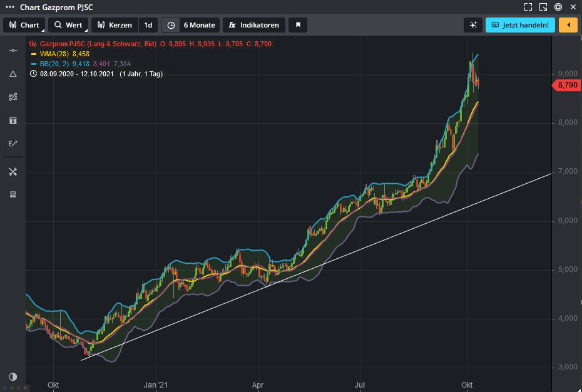Click the 1d interval button

148,25
